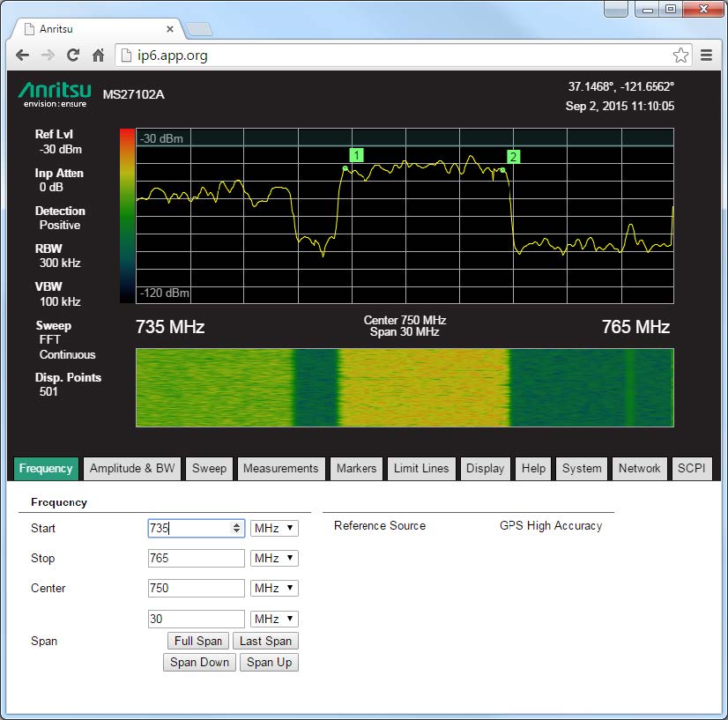Click the amplitude color scale bar
The height and width of the screenshot is (720, 728).
coord(127,216)
